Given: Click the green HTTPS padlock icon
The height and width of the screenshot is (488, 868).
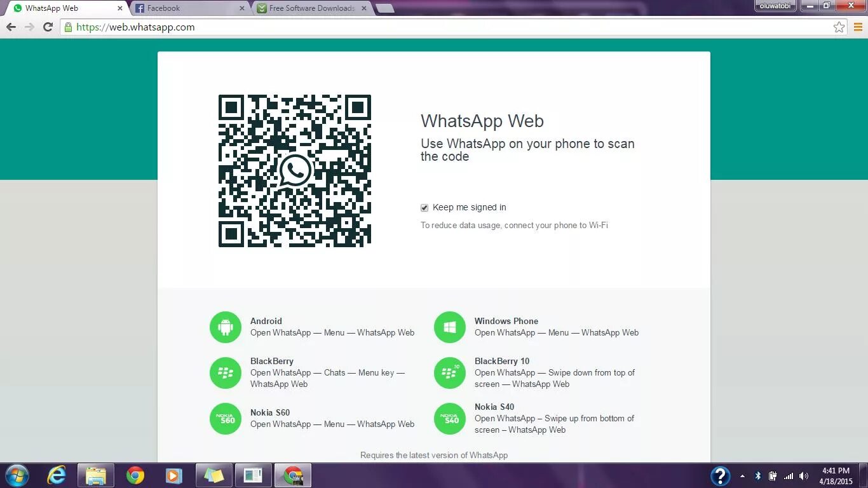Looking at the screenshot, I should click(x=68, y=27).
